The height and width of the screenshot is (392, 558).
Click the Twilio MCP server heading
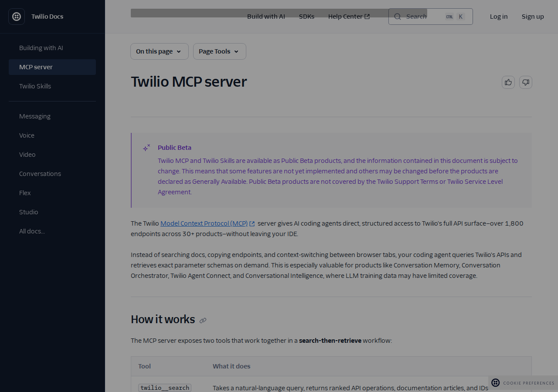coord(189,82)
